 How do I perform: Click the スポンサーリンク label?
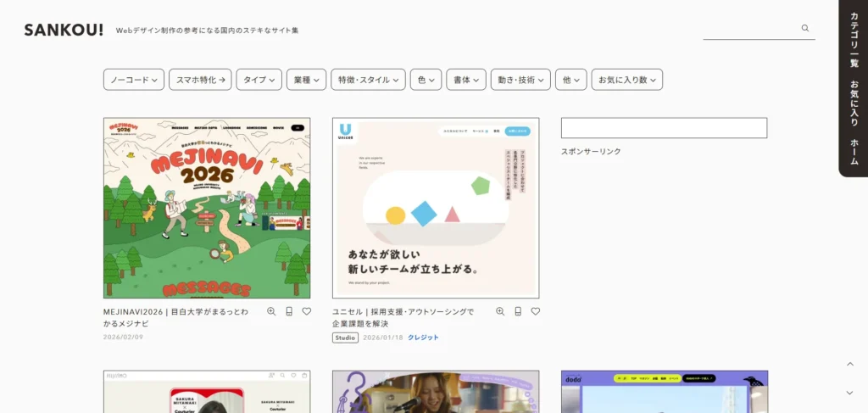591,151
